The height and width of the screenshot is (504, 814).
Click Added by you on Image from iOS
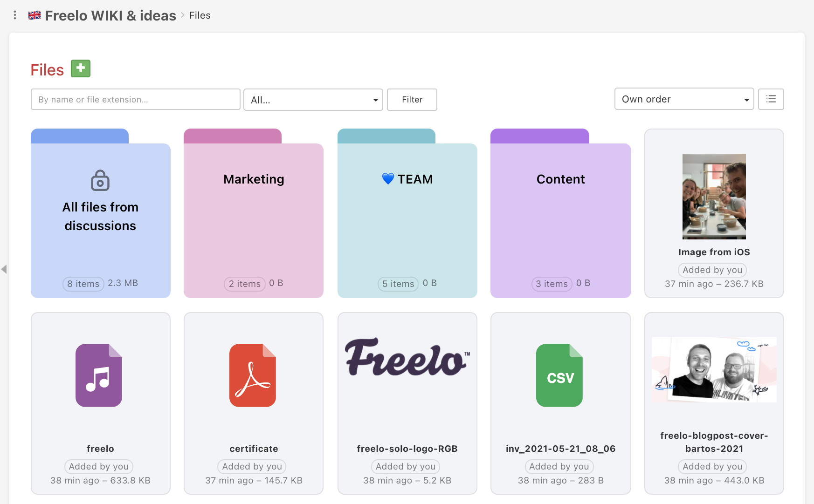[x=712, y=270]
